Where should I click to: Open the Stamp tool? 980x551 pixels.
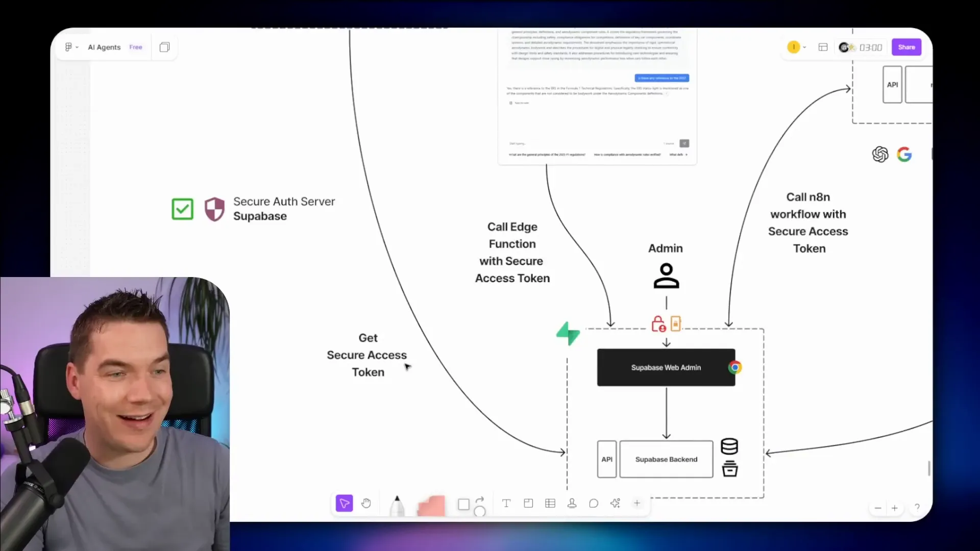click(572, 504)
